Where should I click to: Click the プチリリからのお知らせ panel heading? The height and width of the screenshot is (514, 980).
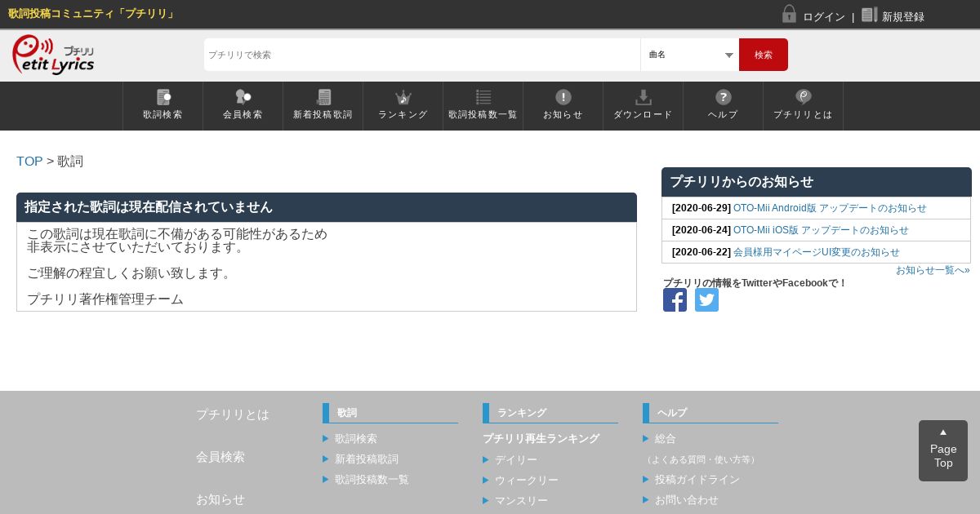817,182
